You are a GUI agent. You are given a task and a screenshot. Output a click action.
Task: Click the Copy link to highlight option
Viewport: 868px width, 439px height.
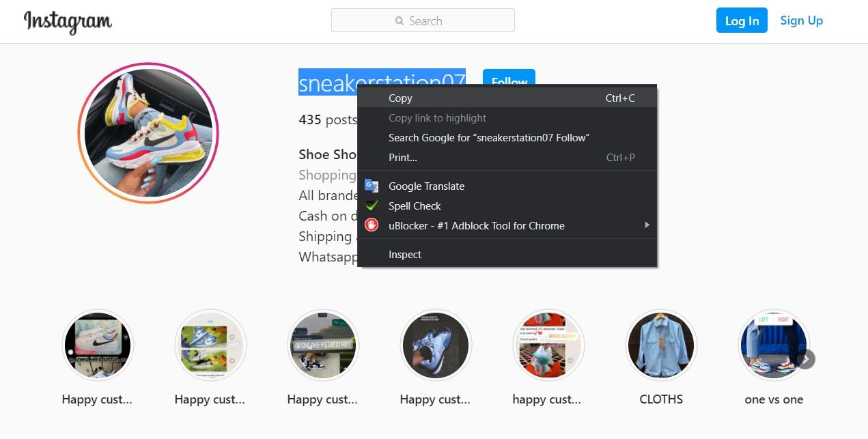[437, 117]
